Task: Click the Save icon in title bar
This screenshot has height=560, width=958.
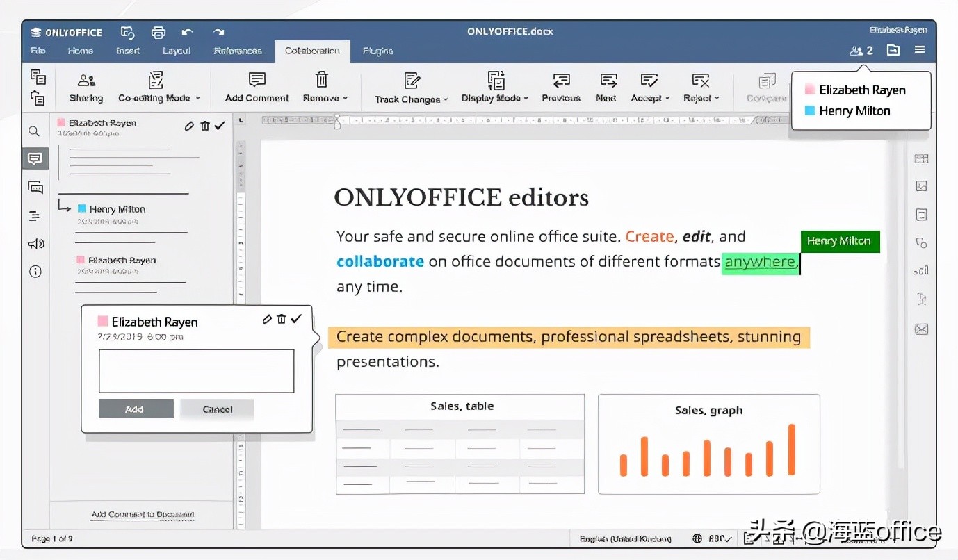Action: 127,32
